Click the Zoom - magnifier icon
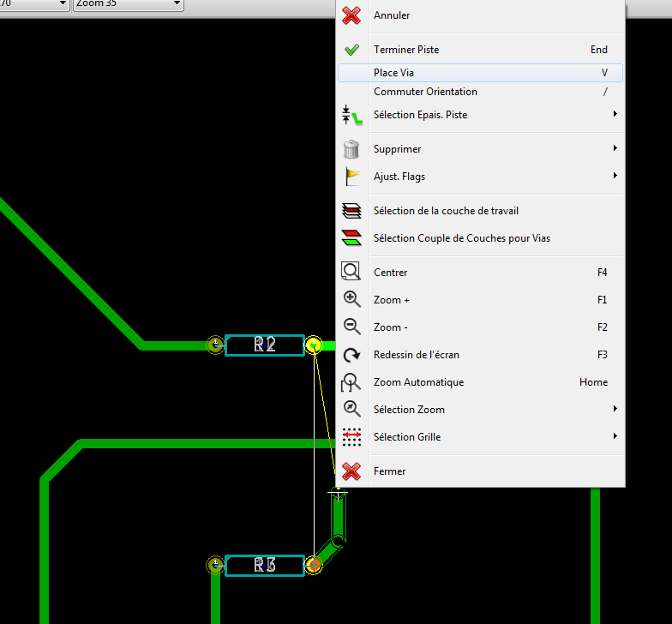 (x=351, y=327)
